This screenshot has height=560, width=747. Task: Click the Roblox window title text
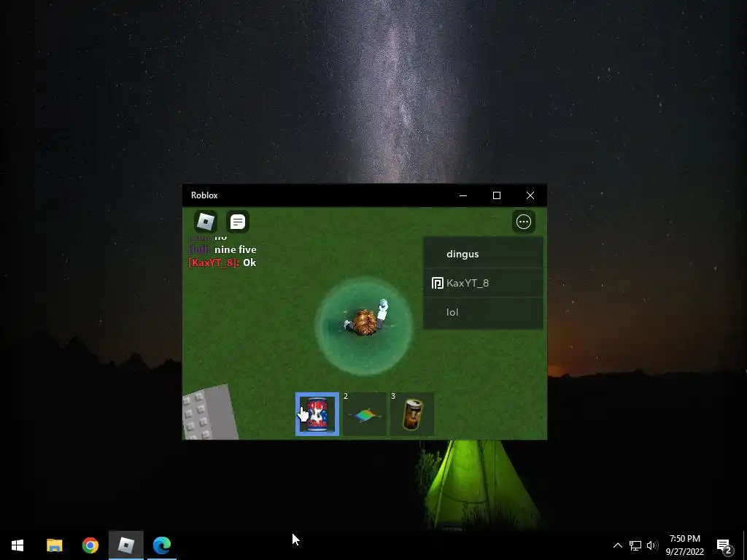click(204, 195)
